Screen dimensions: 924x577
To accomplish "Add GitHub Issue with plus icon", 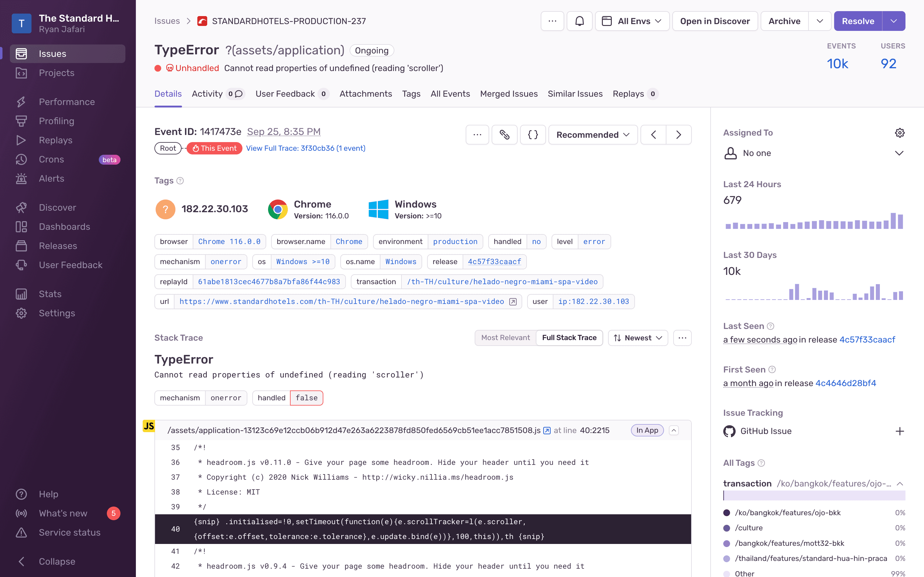I will click(x=900, y=431).
